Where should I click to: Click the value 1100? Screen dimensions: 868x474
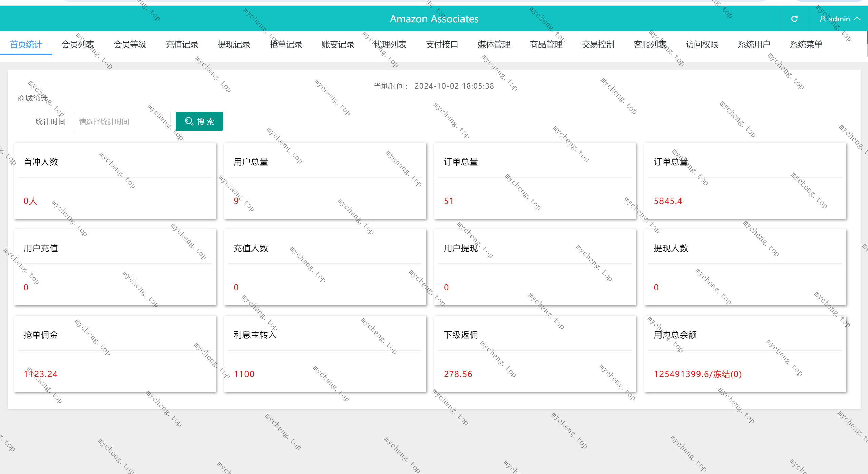(244, 374)
